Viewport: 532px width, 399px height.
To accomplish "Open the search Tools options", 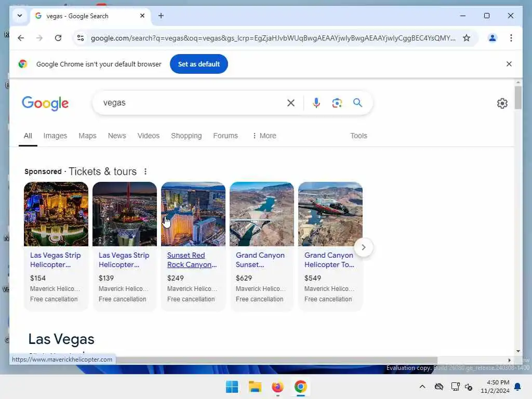I will click(x=358, y=136).
